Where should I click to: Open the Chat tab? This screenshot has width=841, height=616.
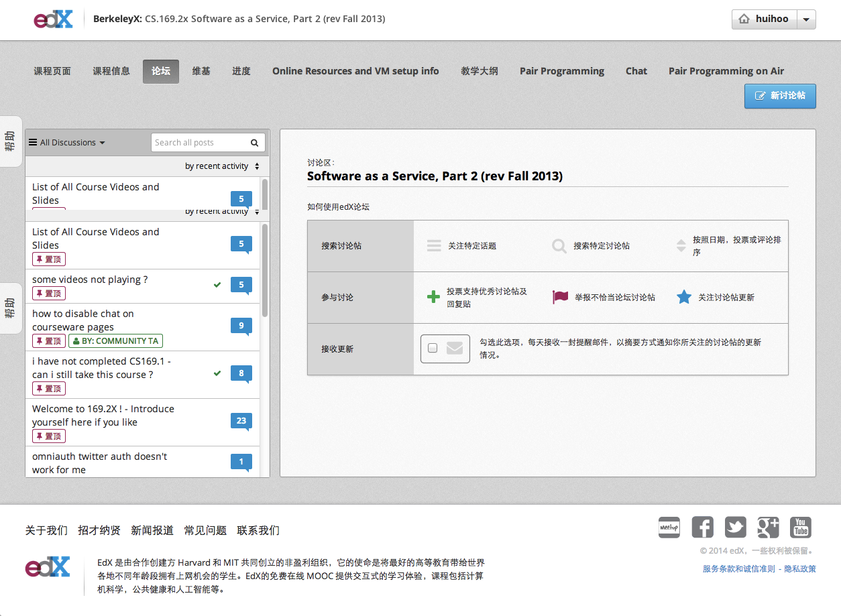[636, 71]
